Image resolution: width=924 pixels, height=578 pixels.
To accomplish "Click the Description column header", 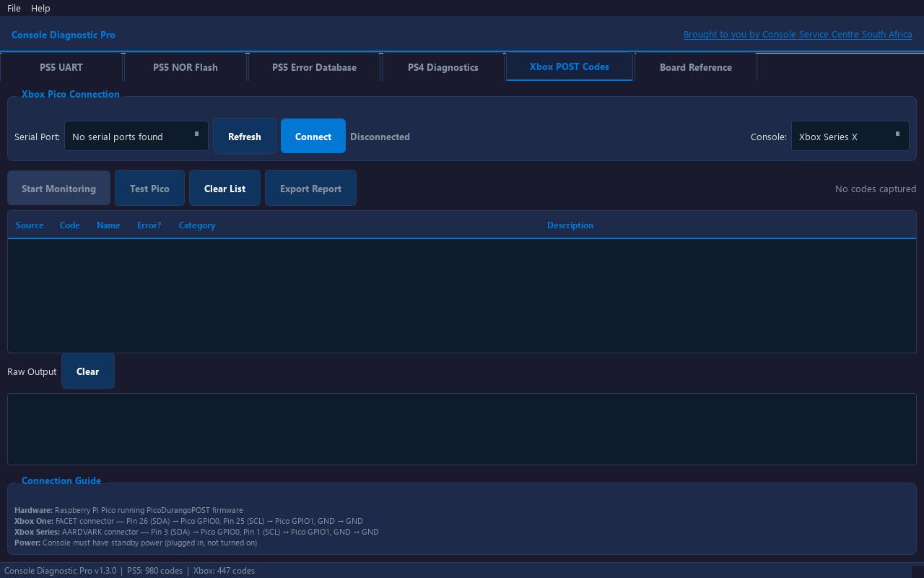I will (570, 225).
